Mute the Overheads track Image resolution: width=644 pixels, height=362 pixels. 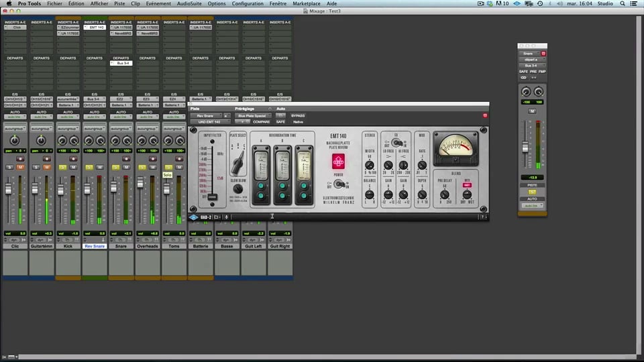tap(153, 168)
